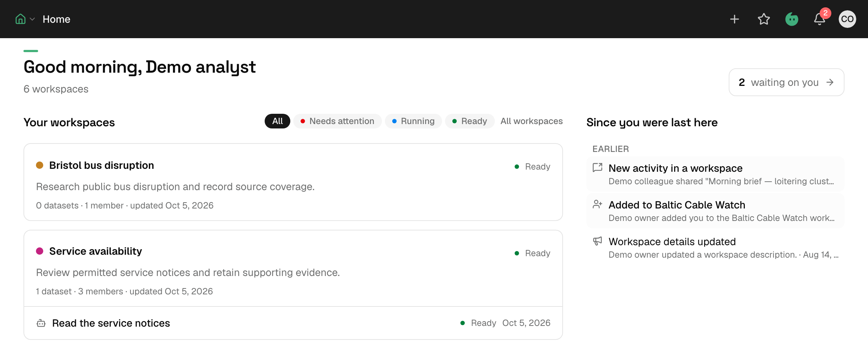Viewport: 868px width, 345px height.
Task: Click the Home title in the top bar
Action: click(56, 19)
